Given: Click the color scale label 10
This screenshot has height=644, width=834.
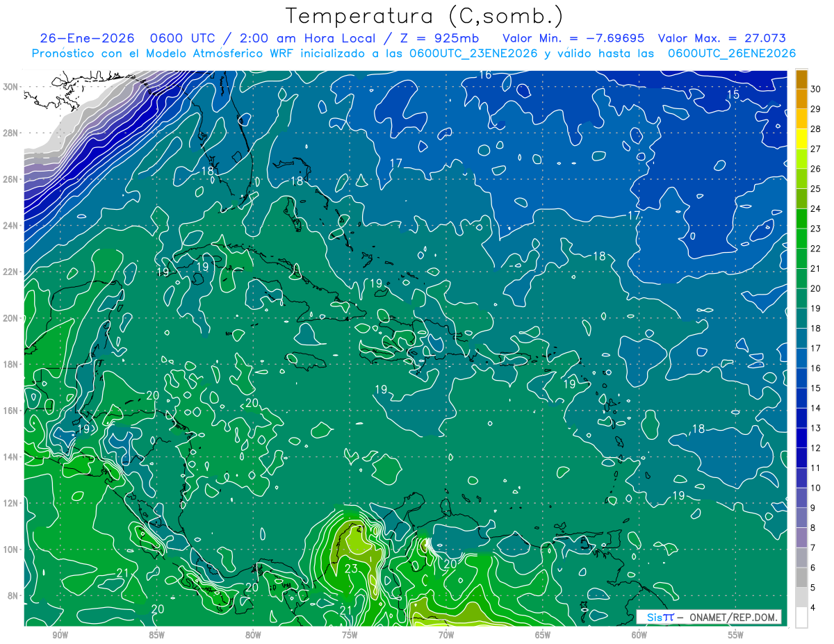Looking at the screenshot, I should coord(816,488).
